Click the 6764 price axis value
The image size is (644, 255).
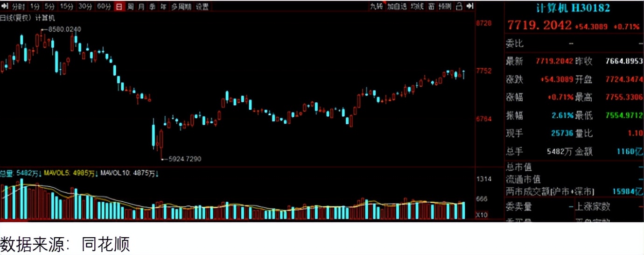483,119
